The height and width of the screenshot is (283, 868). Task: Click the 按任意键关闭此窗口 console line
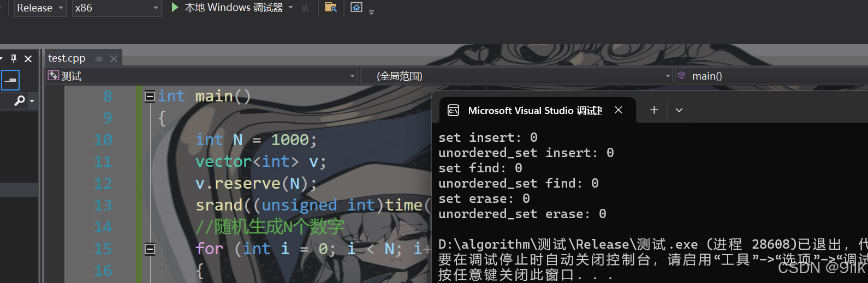point(525,275)
